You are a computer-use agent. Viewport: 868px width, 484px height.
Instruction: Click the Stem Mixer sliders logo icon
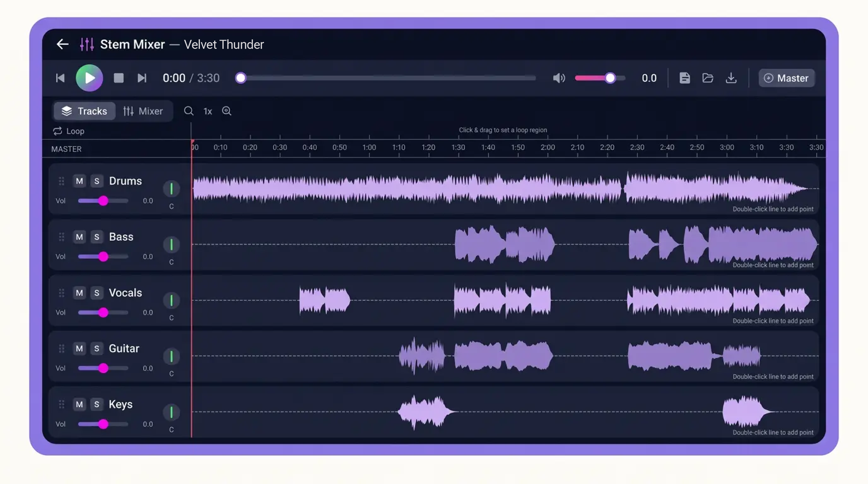[87, 44]
